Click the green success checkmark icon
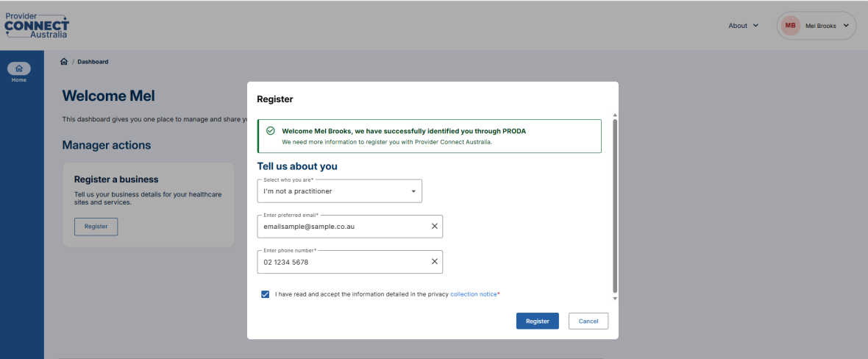Viewport: 868px width, 359px height. [270, 131]
